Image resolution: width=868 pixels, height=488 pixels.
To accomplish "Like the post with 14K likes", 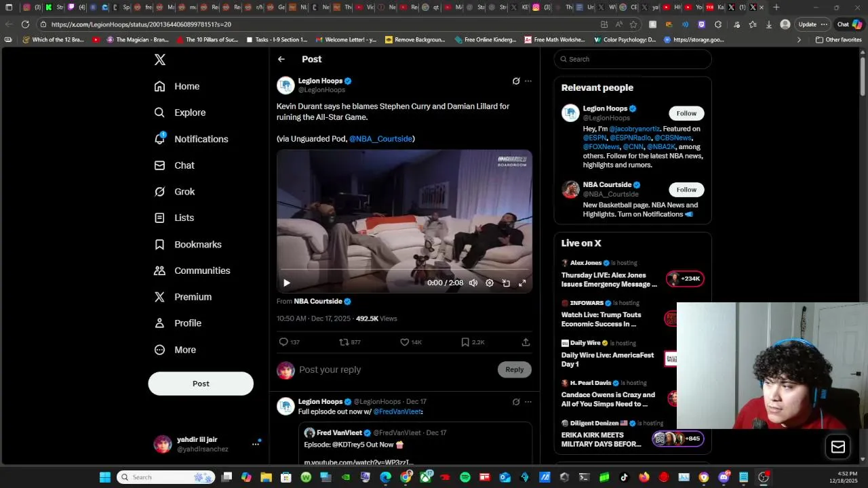I will (x=410, y=342).
